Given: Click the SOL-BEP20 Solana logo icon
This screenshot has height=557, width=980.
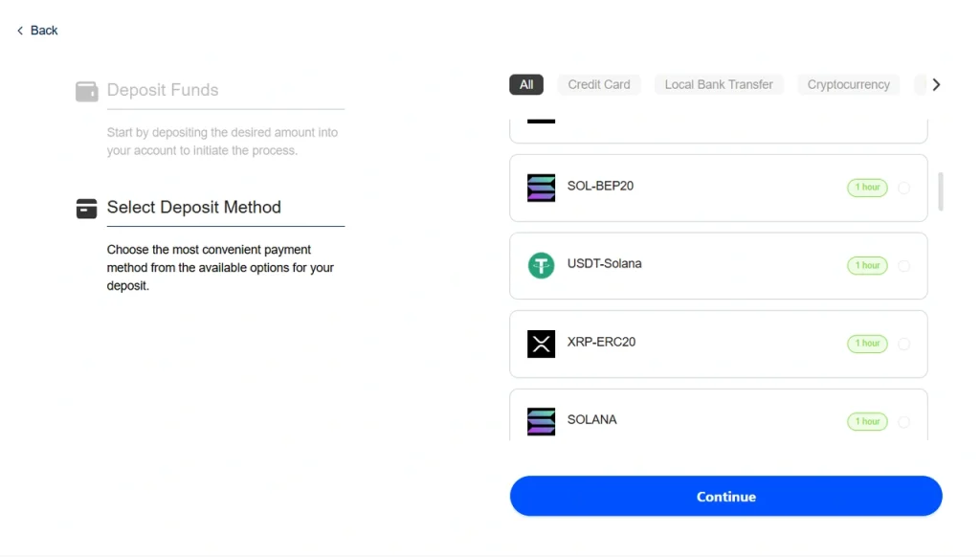Looking at the screenshot, I should coord(541,188).
